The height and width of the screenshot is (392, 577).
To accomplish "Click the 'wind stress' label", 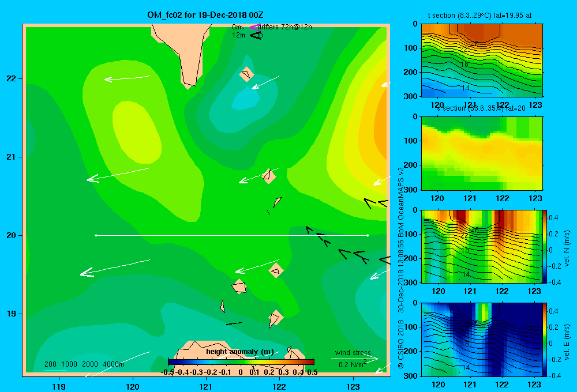I will (x=353, y=352).
